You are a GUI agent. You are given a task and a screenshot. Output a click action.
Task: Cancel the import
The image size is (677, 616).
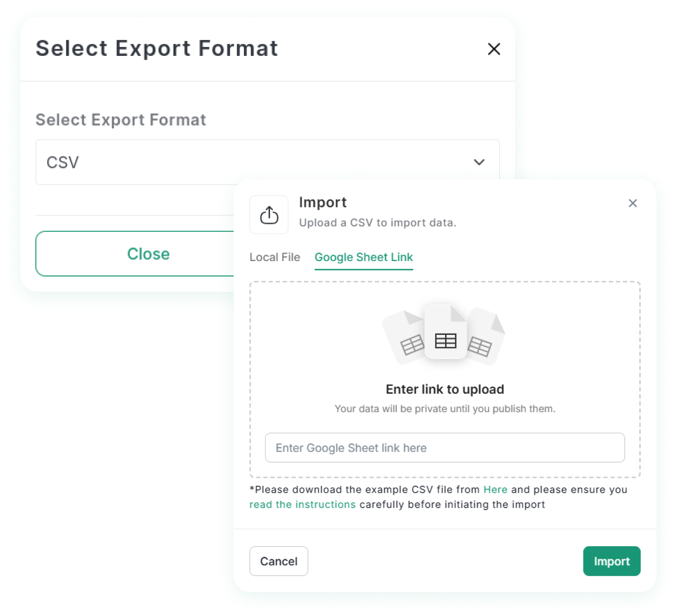(x=279, y=561)
